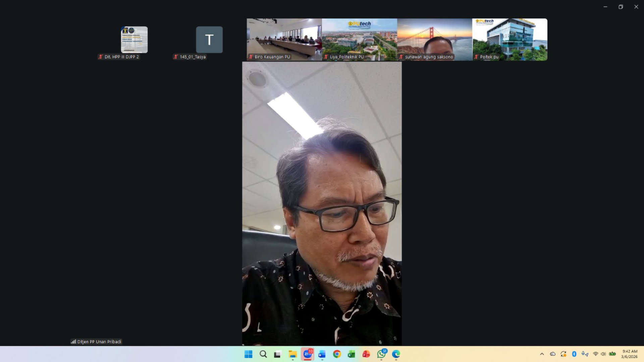Click Bluetooth icon in system tray
This screenshot has width=644, height=362.
[574, 354]
